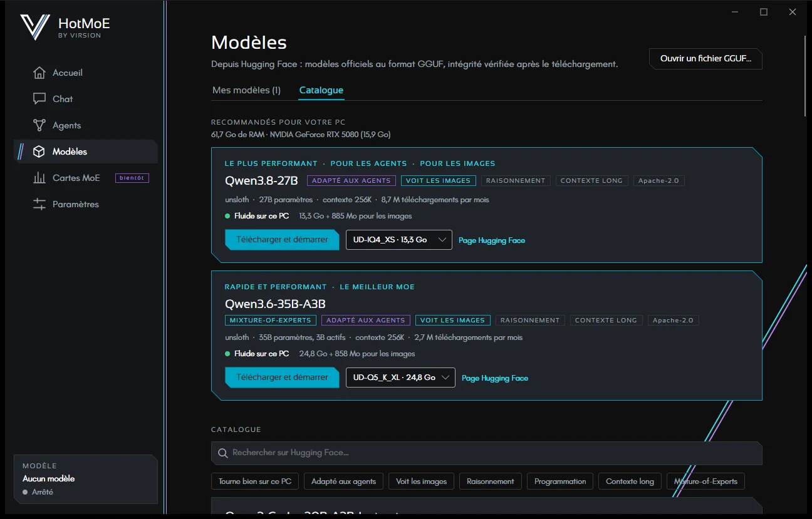Click the Chat speech bubble icon
The image size is (812, 519).
[x=39, y=99]
